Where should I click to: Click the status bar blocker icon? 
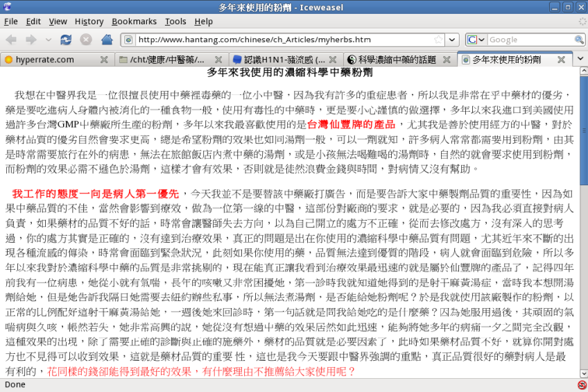tap(581, 385)
